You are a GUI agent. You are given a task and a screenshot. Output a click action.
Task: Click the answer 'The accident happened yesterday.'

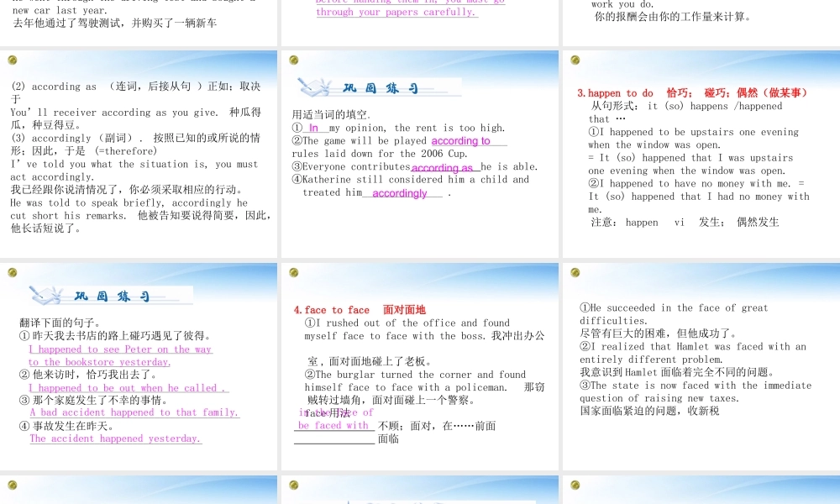(115, 438)
